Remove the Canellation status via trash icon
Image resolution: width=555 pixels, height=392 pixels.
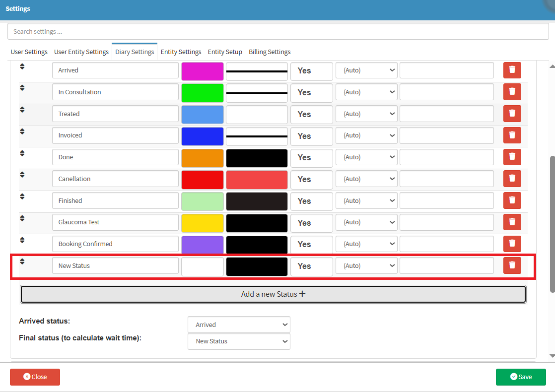(x=512, y=179)
